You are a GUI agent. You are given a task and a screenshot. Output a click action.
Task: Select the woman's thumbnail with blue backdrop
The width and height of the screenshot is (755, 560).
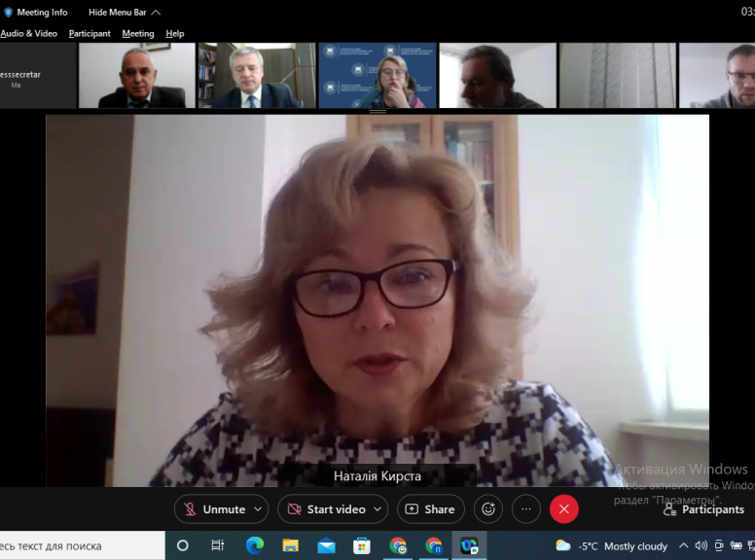377,76
